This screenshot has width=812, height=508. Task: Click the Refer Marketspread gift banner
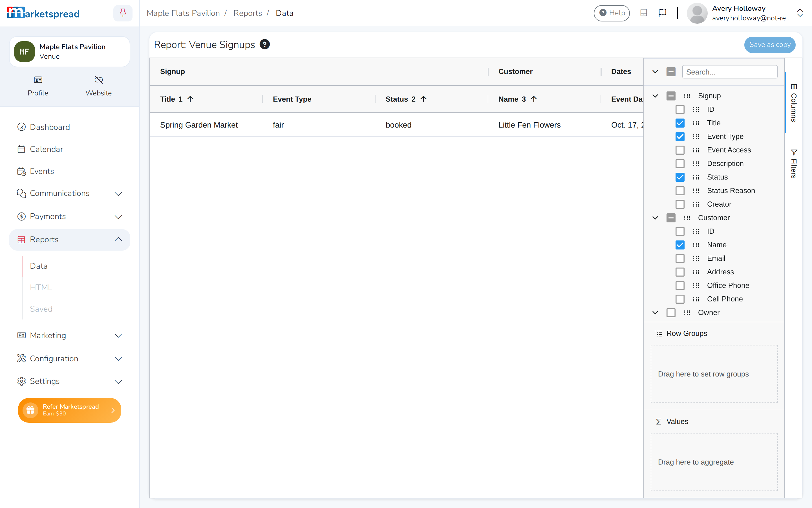tap(69, 410)
